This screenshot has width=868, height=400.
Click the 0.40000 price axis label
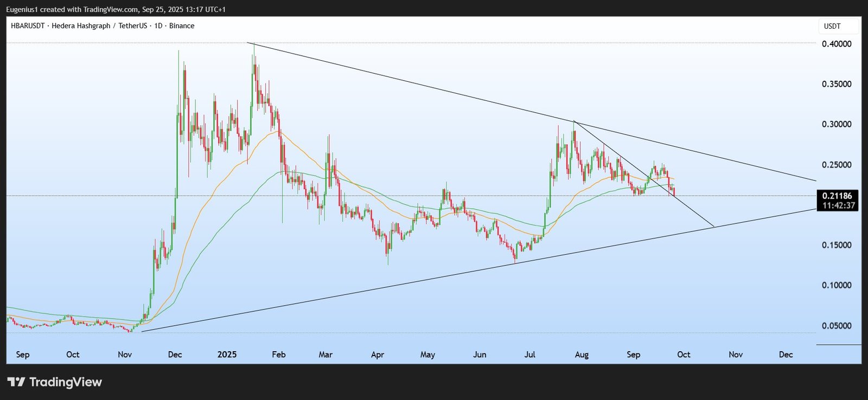pyautogui.click(x=836, y=44)
